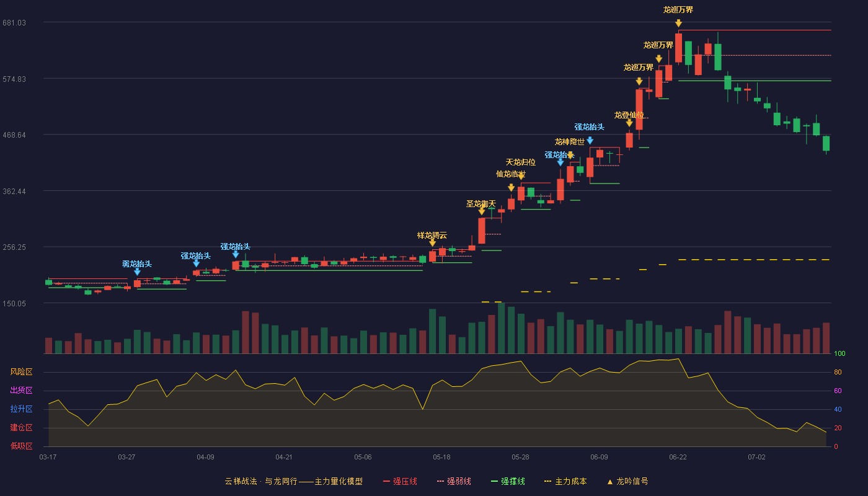Click the 龙神降世 yellow signal arrow

click(x=570, y=156)
